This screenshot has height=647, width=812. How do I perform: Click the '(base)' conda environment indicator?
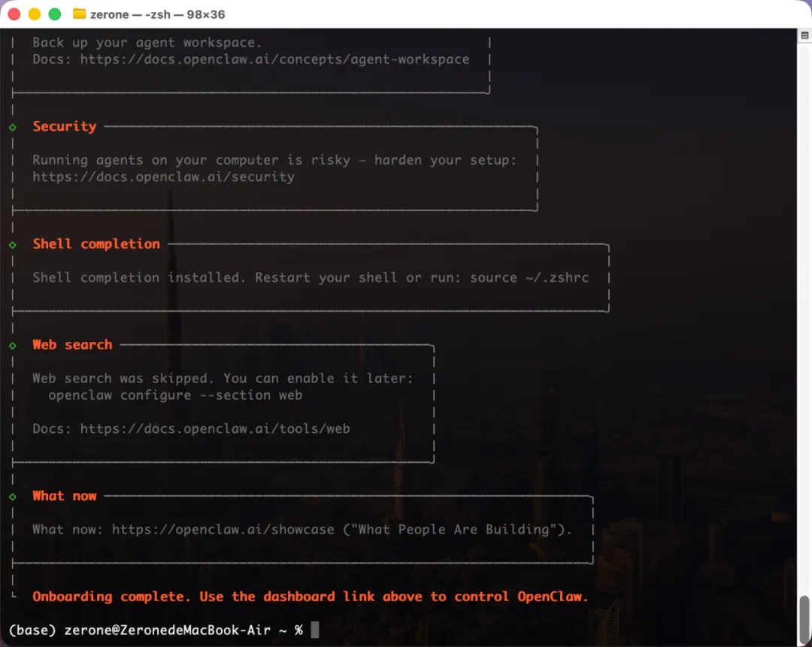coord(32,630)
